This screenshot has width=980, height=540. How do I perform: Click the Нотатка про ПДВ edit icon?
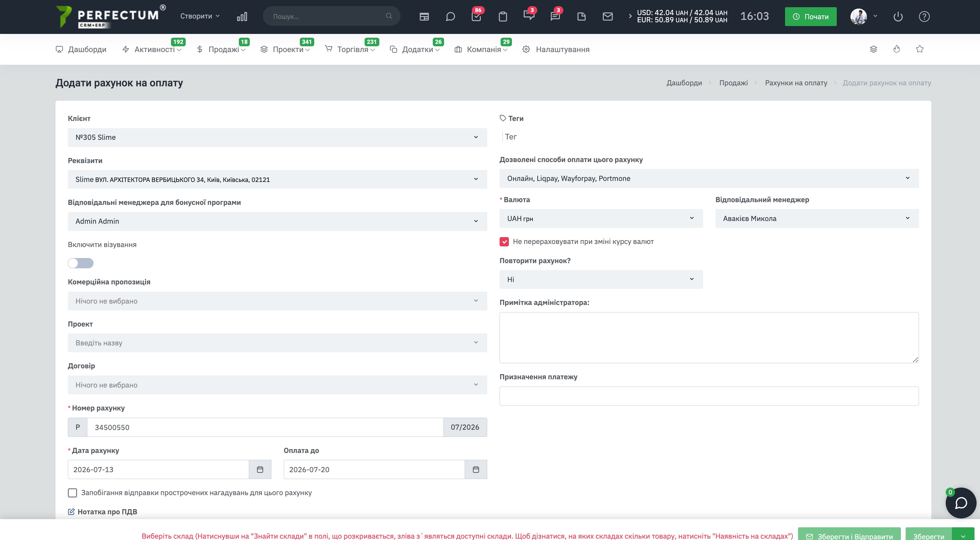click(71, 512)
